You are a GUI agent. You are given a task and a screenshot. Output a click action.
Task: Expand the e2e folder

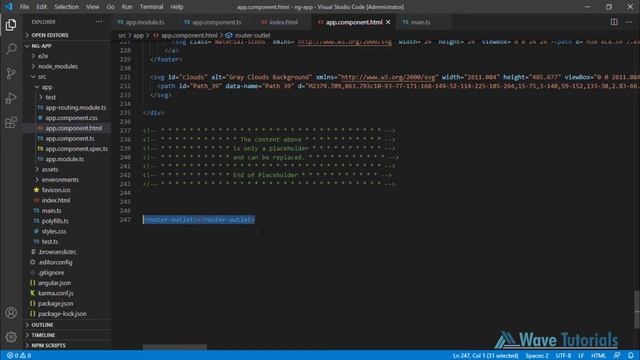(43, 56)
